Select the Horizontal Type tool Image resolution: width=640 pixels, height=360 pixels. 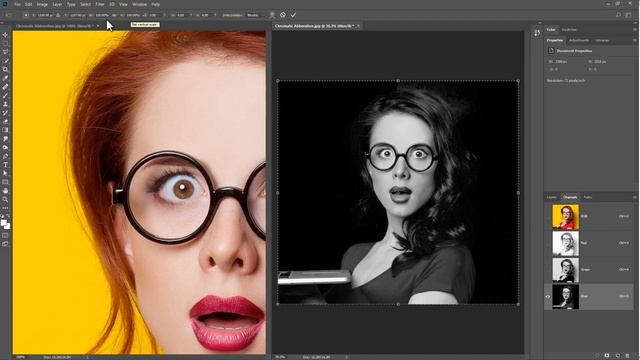(5, 164)
